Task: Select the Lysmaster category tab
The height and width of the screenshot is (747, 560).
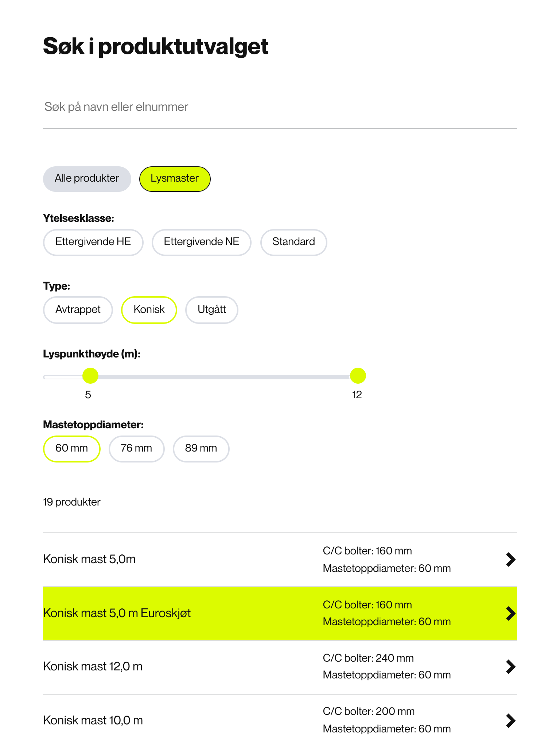Action: [175, 179]
